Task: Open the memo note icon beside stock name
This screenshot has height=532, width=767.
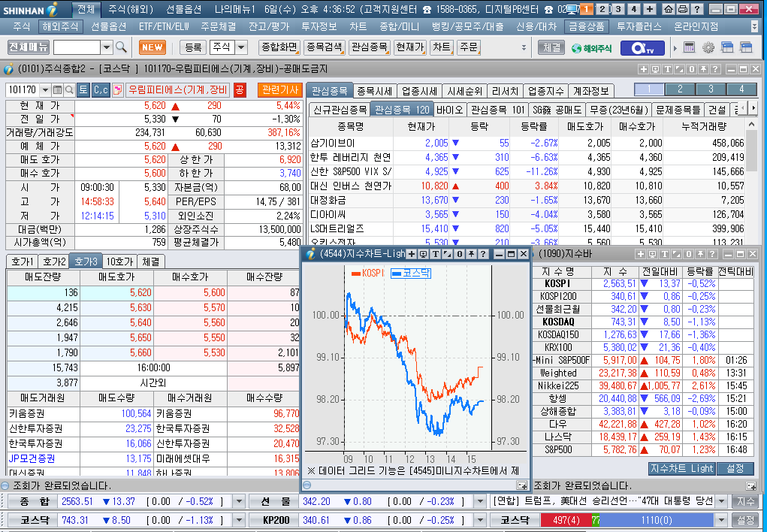Action: tap(117, 89)
